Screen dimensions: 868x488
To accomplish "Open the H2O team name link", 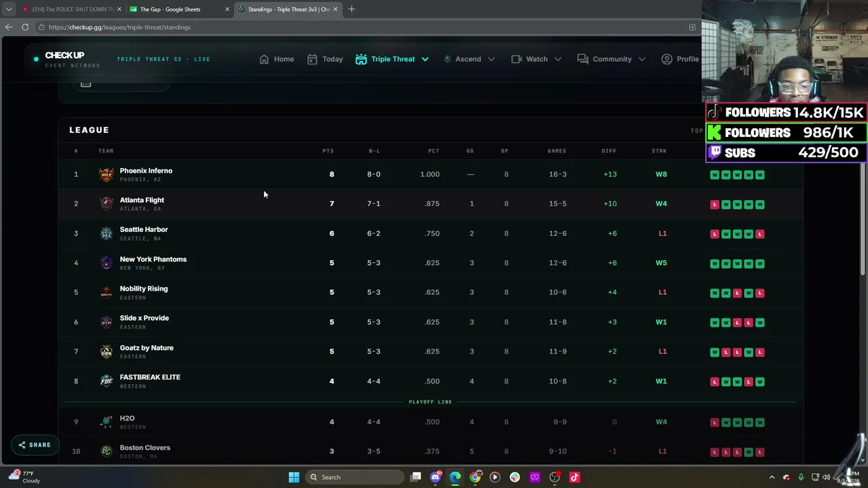I will point(127,418).
